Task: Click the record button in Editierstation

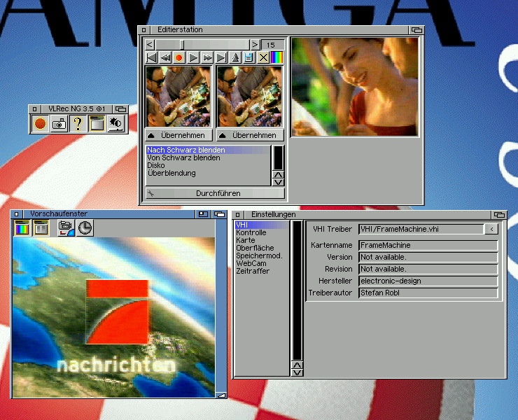Action: tap(179, 58)
